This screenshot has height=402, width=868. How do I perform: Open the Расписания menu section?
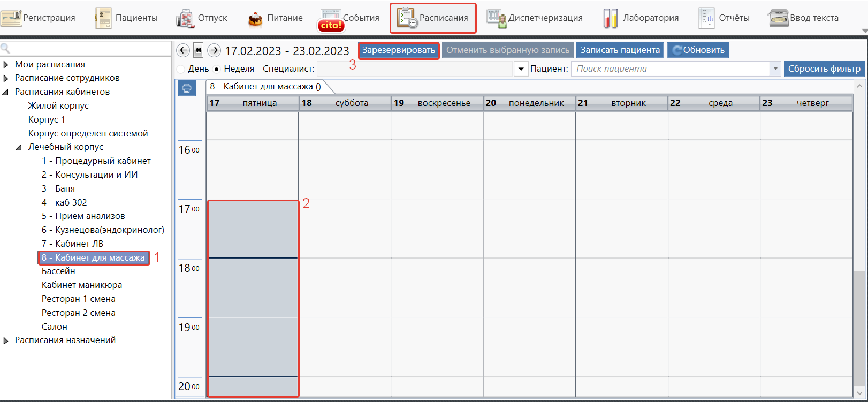pos(433,18)
